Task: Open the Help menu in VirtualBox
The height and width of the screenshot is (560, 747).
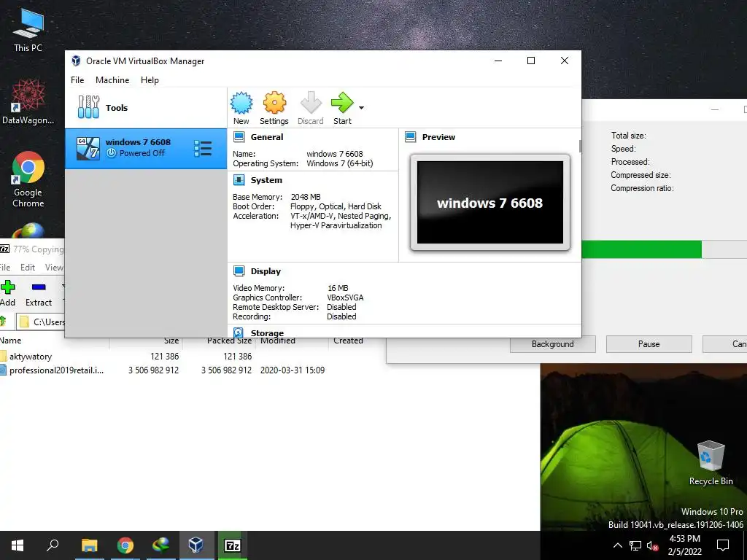Action: tap(150, 80)
